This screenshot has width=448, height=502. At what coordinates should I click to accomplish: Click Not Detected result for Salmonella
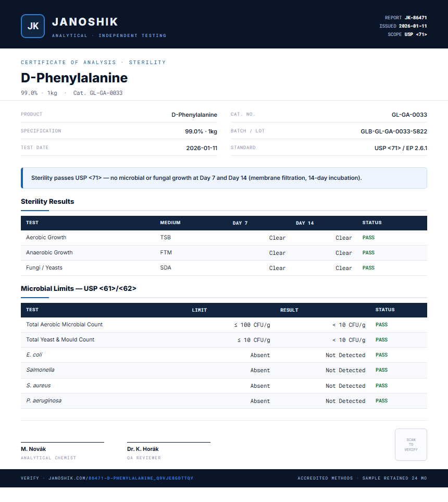tap(345, 370)
